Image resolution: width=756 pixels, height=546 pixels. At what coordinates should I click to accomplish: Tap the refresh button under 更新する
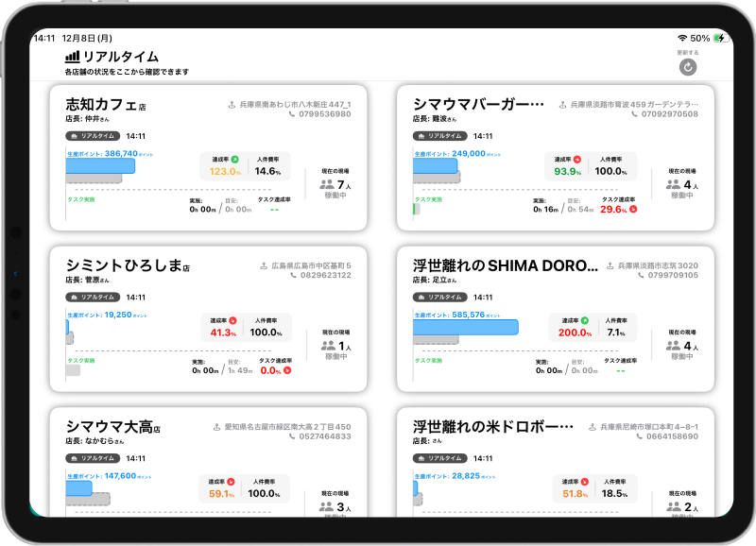[x=688, y=67]
